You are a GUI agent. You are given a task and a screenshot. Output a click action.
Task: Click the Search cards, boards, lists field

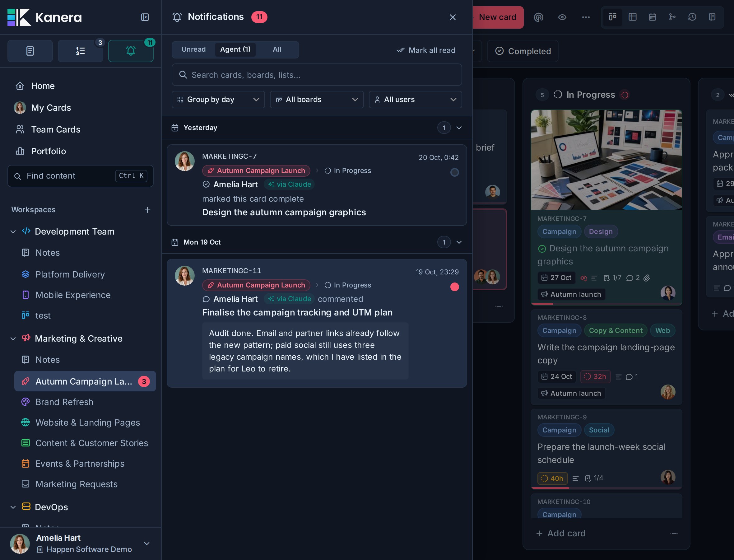[317, 75]
